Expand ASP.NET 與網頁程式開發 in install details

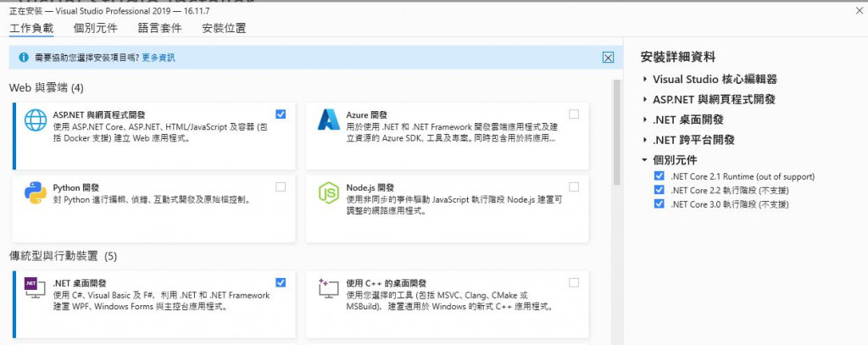645,100
